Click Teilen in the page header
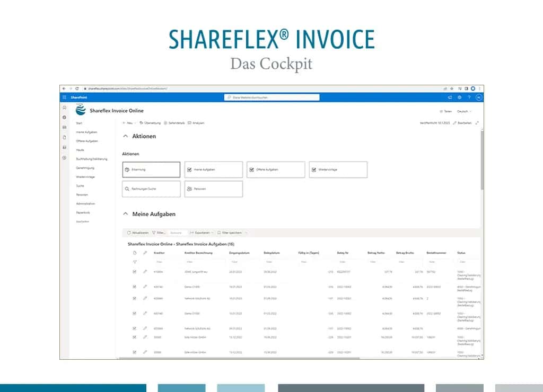Screen dimensions: 543x392 click(x=446, y=111)
